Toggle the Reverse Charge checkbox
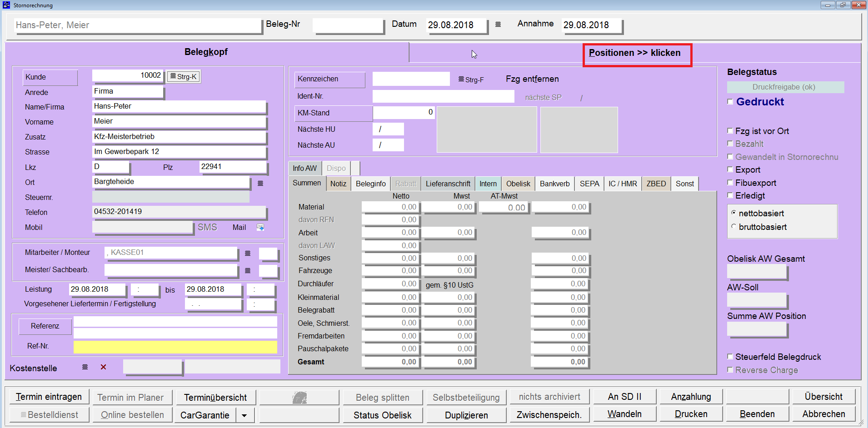868x428 pixels. click(x=730, y=370)
